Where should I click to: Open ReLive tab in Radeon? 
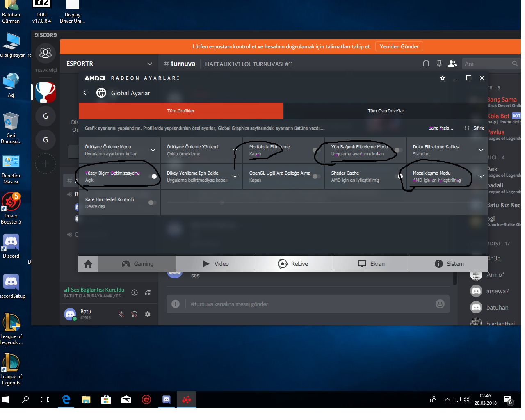[x=293, y=264]
